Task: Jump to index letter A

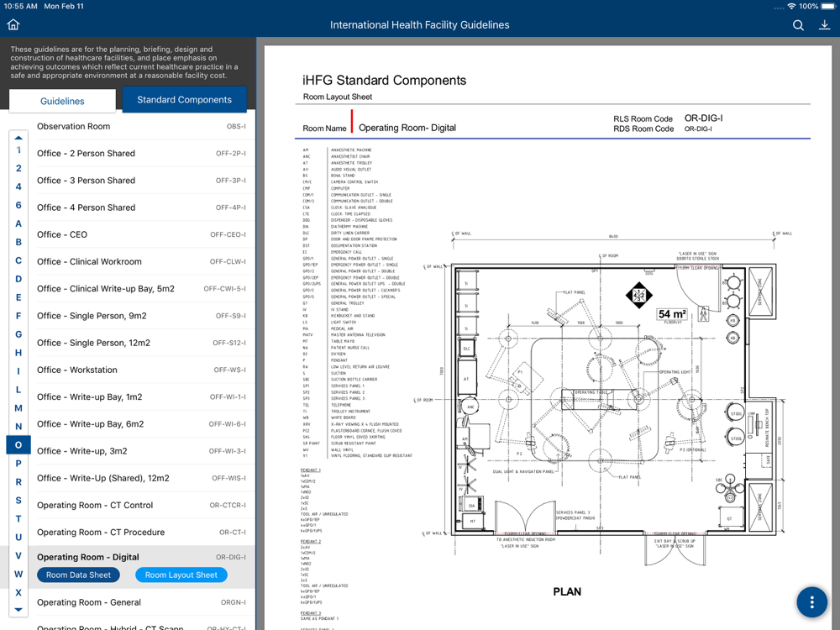Action: tap(18, 224)
